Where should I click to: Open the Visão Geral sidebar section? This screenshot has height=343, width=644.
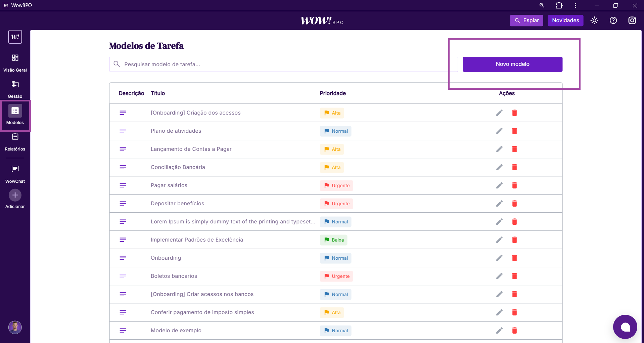[x=15, y=62]
